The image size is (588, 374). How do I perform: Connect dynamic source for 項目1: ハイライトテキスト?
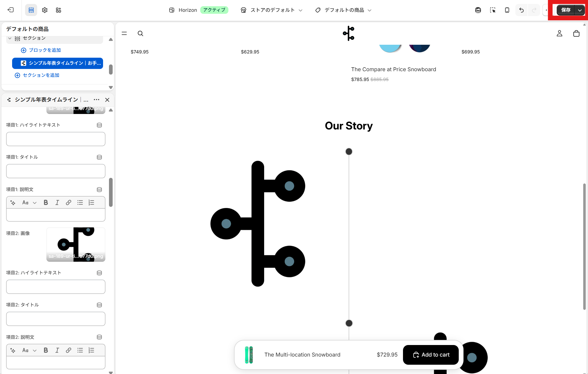[99, 125]
